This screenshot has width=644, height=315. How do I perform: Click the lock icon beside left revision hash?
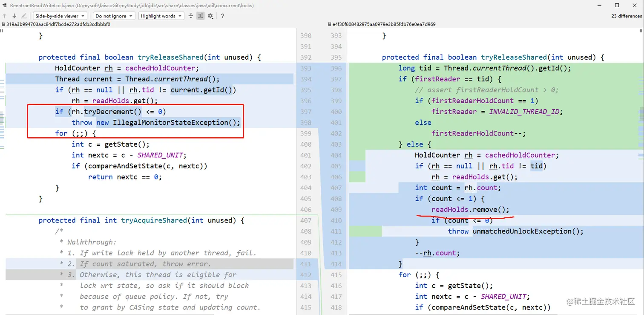[3, 24]
